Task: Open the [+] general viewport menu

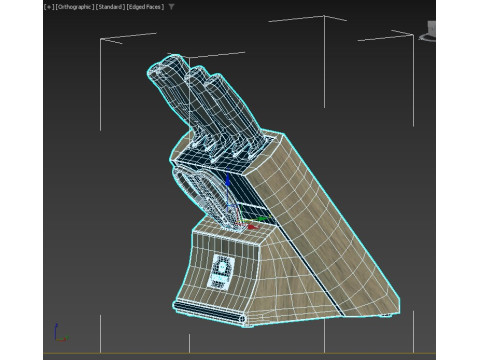Action: (49, 7)
